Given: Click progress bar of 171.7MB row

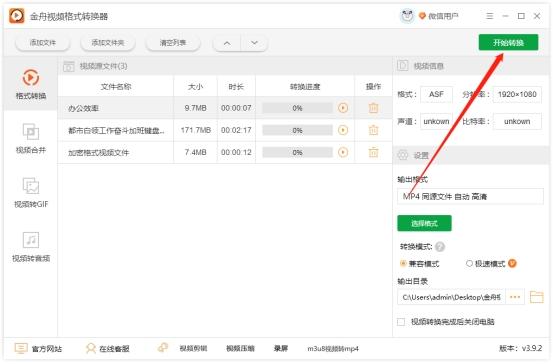Looking at the screenshot, I should coord(297,130).
